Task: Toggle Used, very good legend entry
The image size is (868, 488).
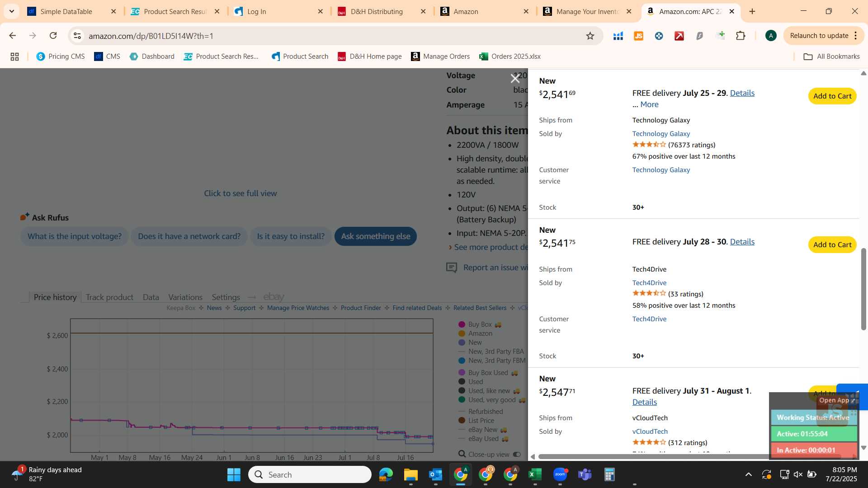Action: click(492, 400)
